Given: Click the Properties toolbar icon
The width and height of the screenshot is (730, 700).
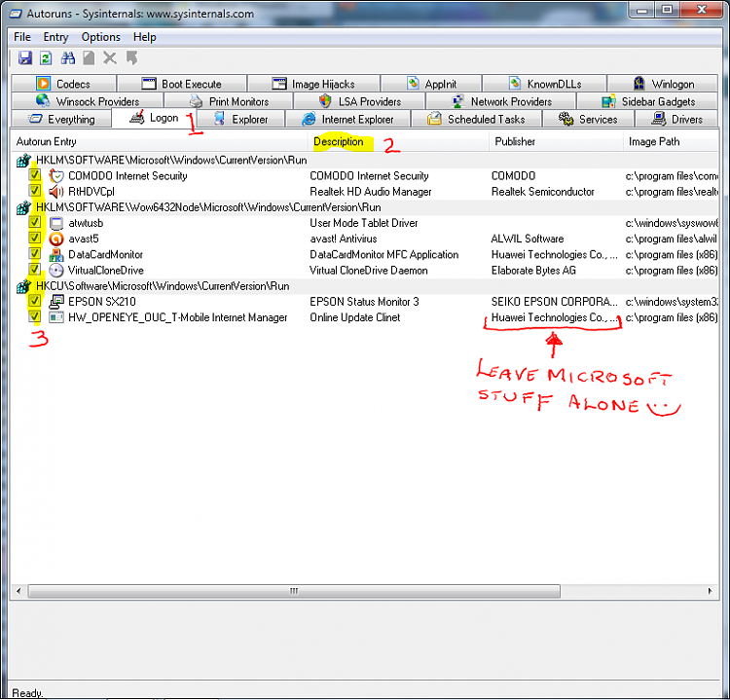Looking at the screenshot, I should pyautogui.click(x=89, y=58).
